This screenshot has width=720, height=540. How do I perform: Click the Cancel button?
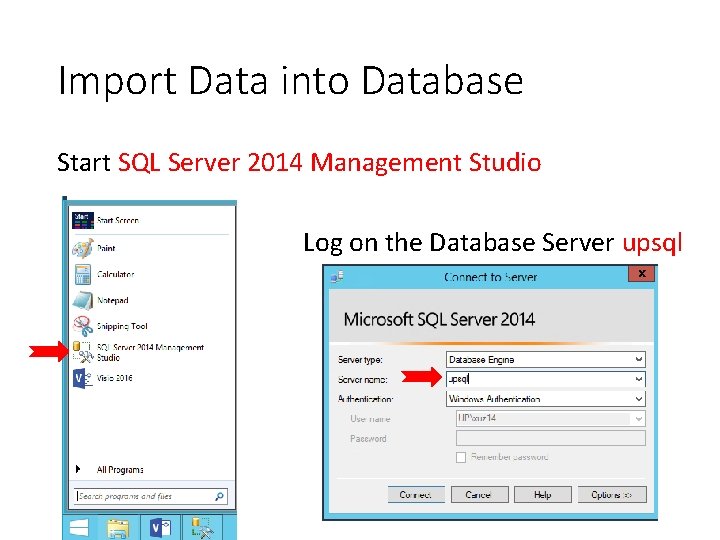479,495
